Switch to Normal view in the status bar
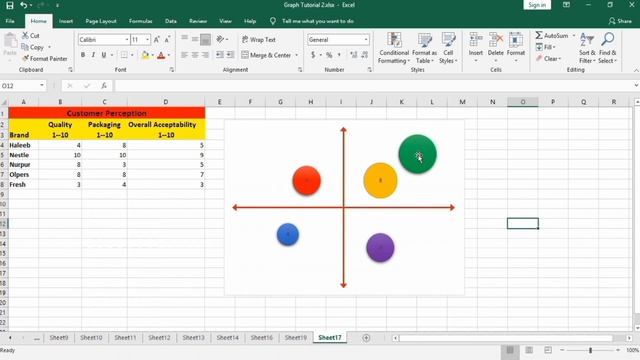Viewport: 640px width, 360px height. tap(510, 350)
